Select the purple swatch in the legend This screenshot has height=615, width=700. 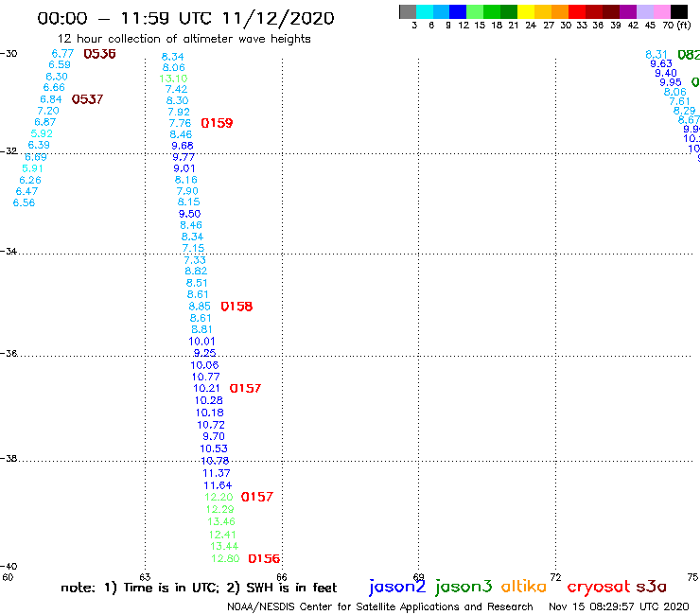pos(628,11)
